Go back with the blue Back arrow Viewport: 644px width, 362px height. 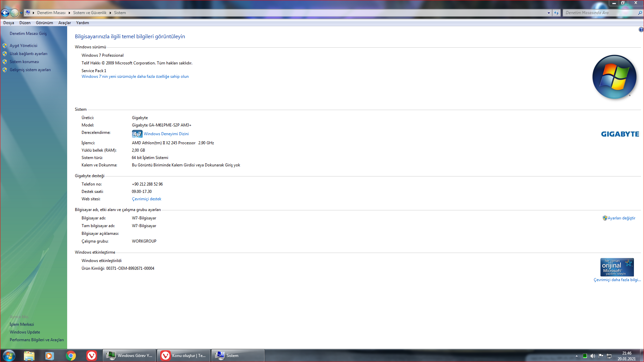[5, 13]
